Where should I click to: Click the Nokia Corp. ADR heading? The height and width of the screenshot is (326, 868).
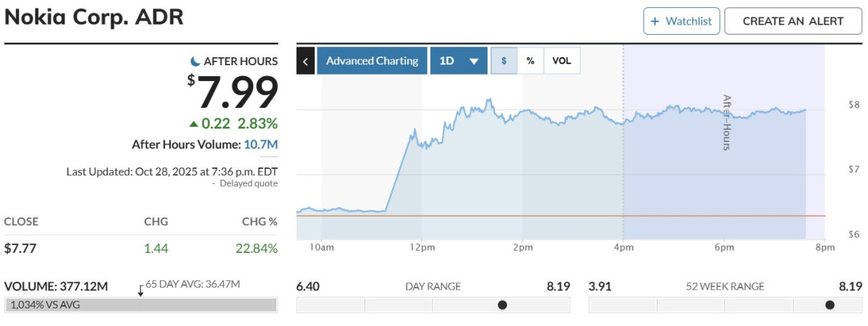(94, 17)
